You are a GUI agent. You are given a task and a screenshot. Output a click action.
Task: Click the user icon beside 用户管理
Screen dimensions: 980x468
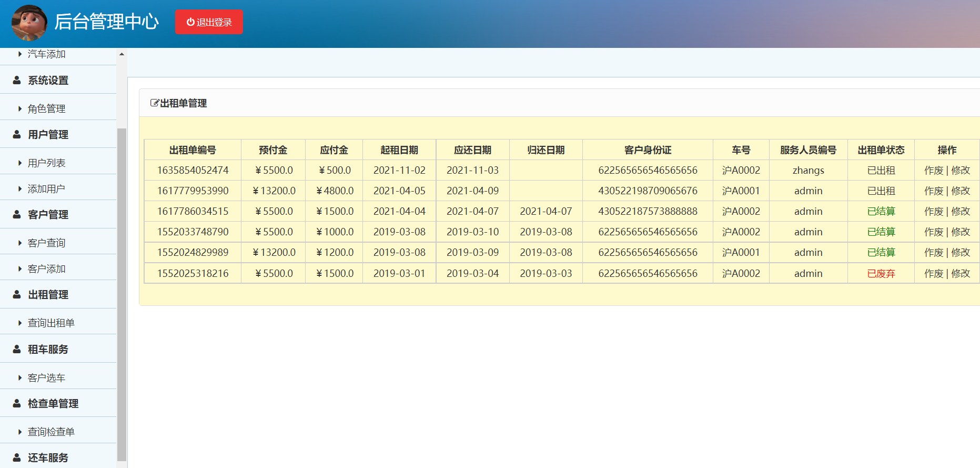tap(17, 134)
